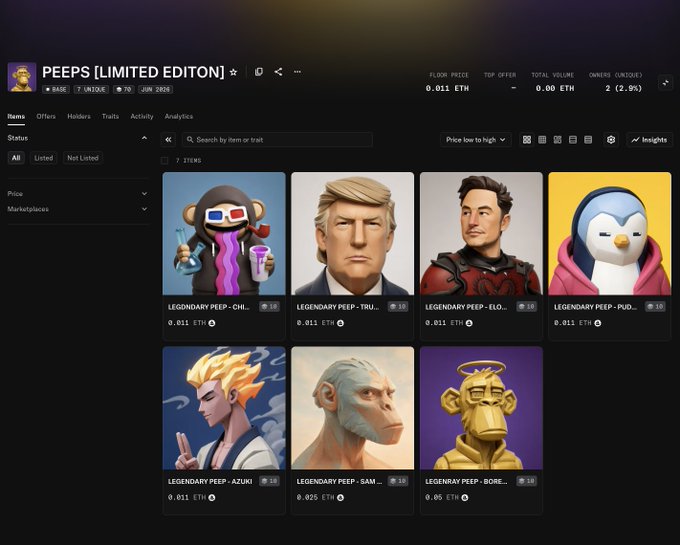The height and width of the screenshot is (545, 680).
Task: Open the Azuki anime character NFT image
Action: coord(224,408)
